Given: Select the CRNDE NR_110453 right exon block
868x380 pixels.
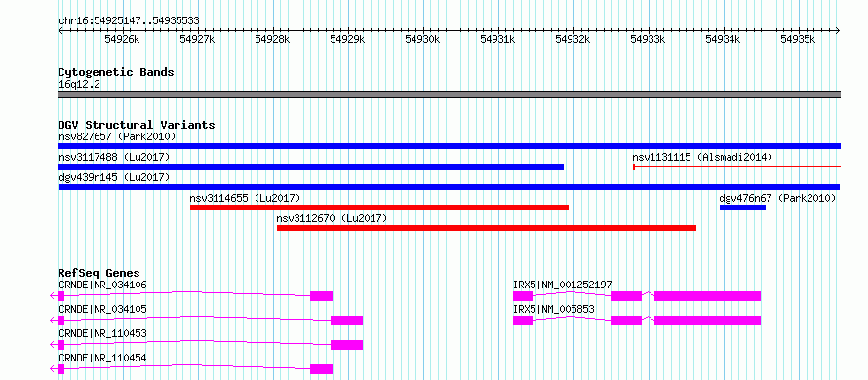Looking at the screenshot, I should pyautogui.click(x=346, y=345).
